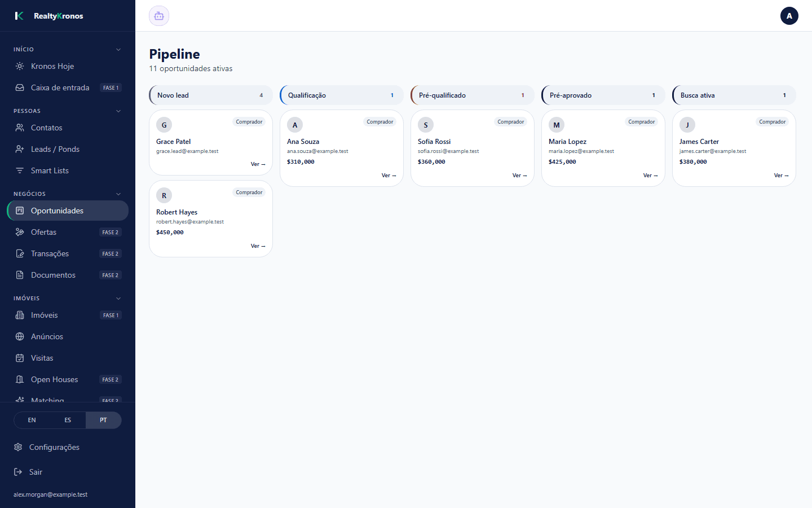Select the Pré-aprovado column header

click(x=603, y=95)
